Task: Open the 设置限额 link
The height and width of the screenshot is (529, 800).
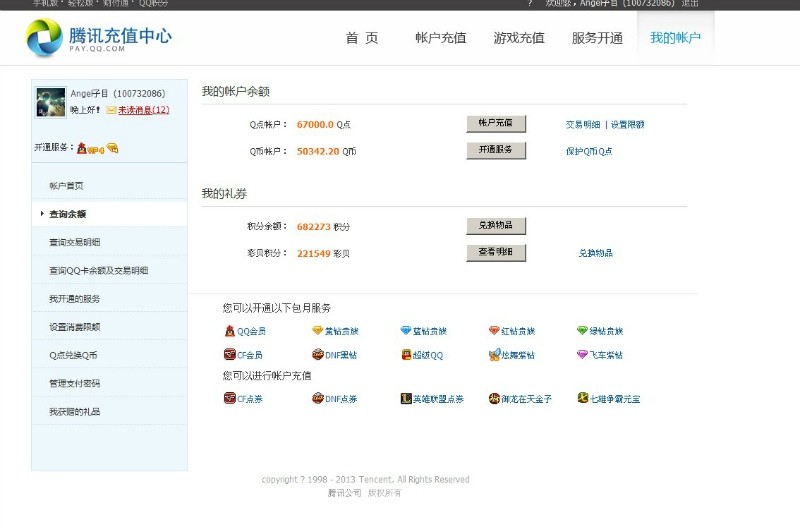Action: tap(628, 124)
